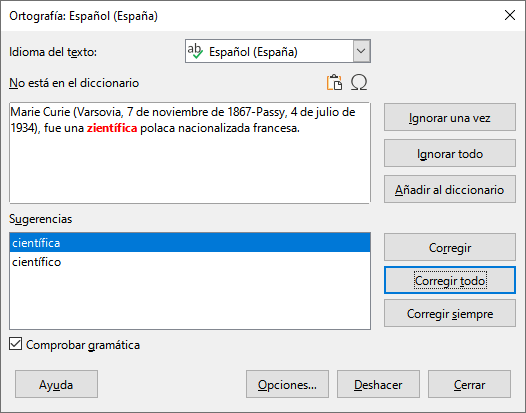Click the Deshacer button
526x413 pixels.
[x=378, y=384]
